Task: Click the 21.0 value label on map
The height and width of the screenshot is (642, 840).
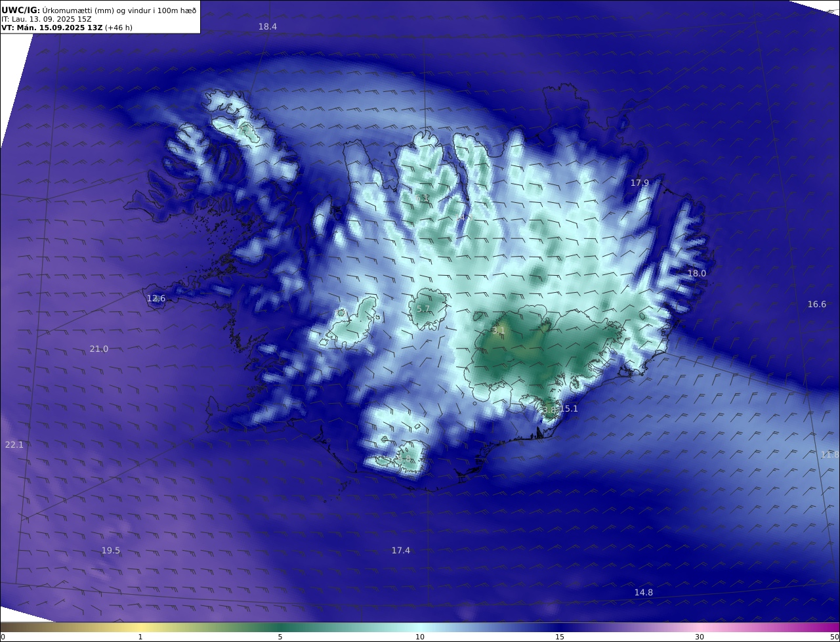Action: [x=99, y=349]
